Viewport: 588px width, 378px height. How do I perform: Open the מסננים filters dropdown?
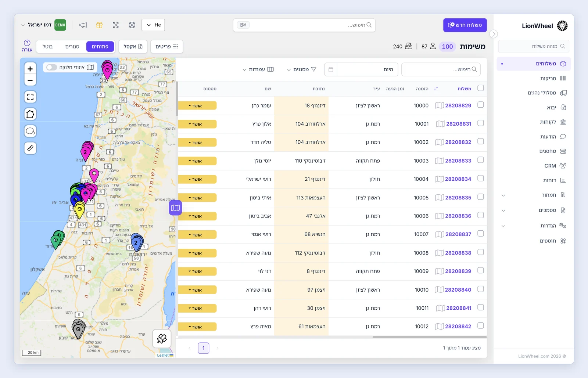pyautogui.click(x=302, y=69)
